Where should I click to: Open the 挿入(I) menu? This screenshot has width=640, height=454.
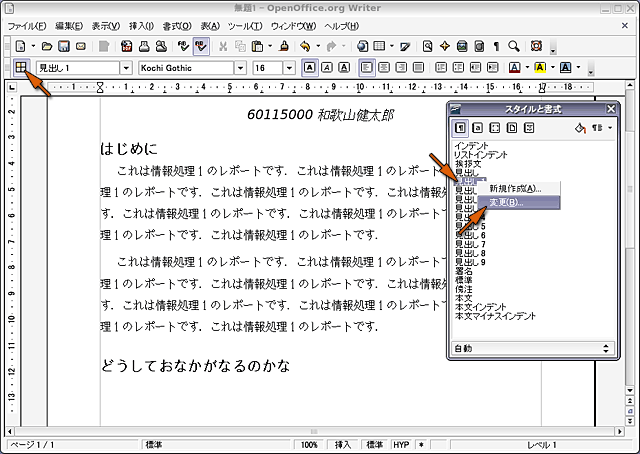point(141,26)
